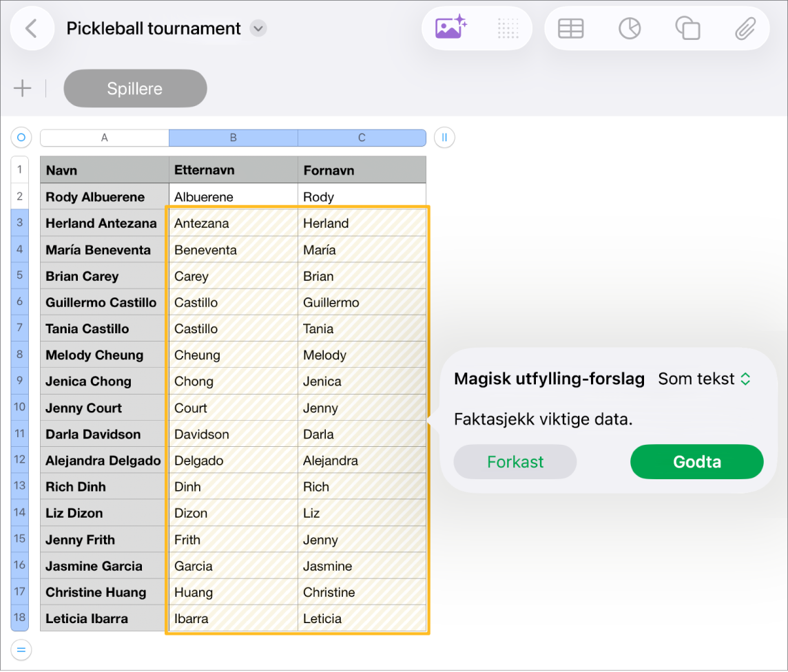
Task: Open the shapes icon in the toolbar
Action: pos(687,29)
